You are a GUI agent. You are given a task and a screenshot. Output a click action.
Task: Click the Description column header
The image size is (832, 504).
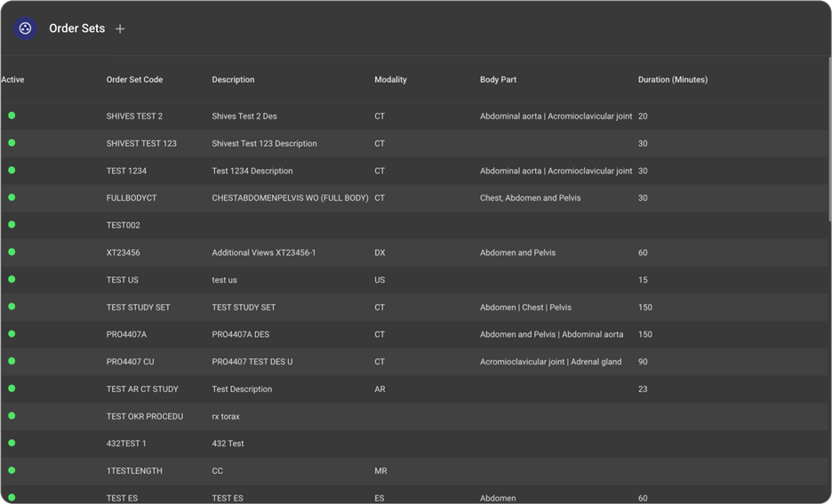(233, 80)
